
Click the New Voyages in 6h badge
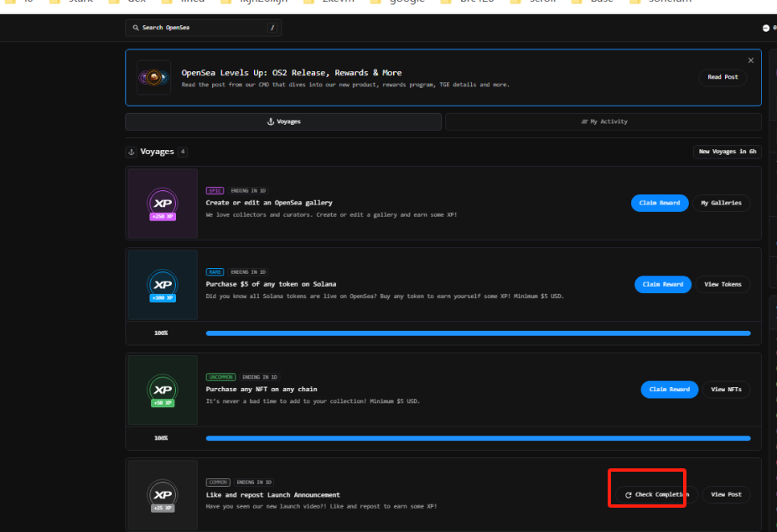[x=727, y=152]
